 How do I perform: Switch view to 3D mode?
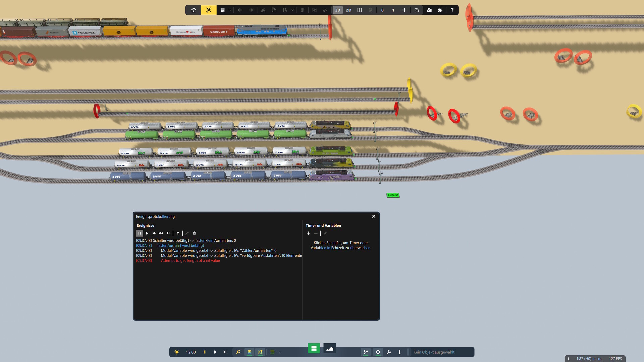pyautogui.click(x=338, y=10)
